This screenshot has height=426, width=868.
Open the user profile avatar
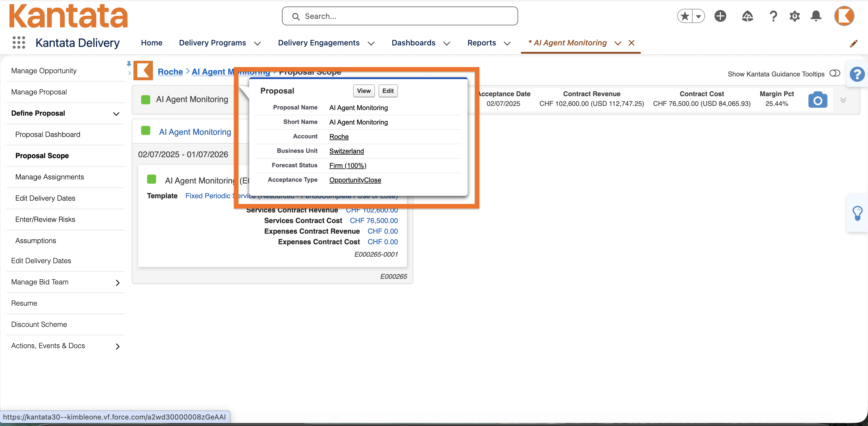click(x=844, y=16)
